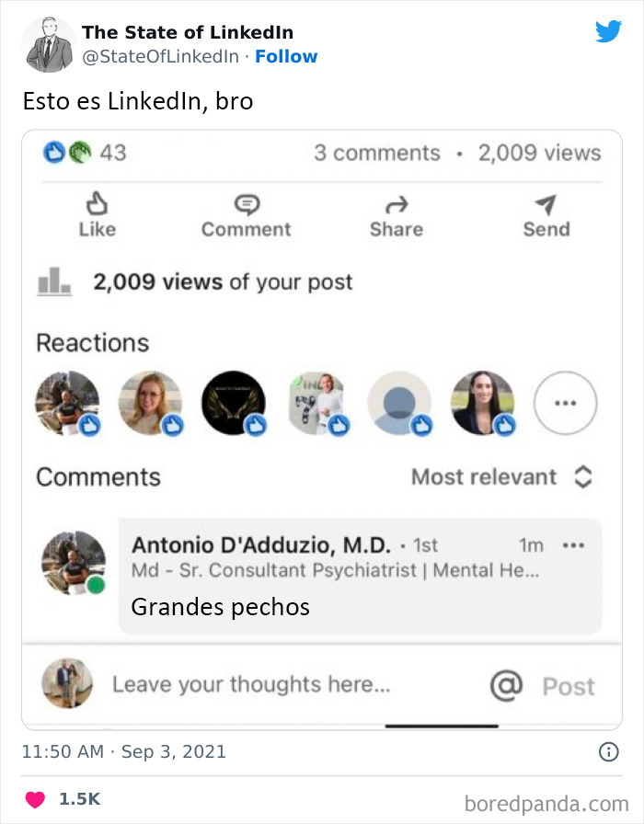Screen dimensions: 644x824
Task: Open more options on Antonio D'Adduzio's comment
Action: click(574, 544)
